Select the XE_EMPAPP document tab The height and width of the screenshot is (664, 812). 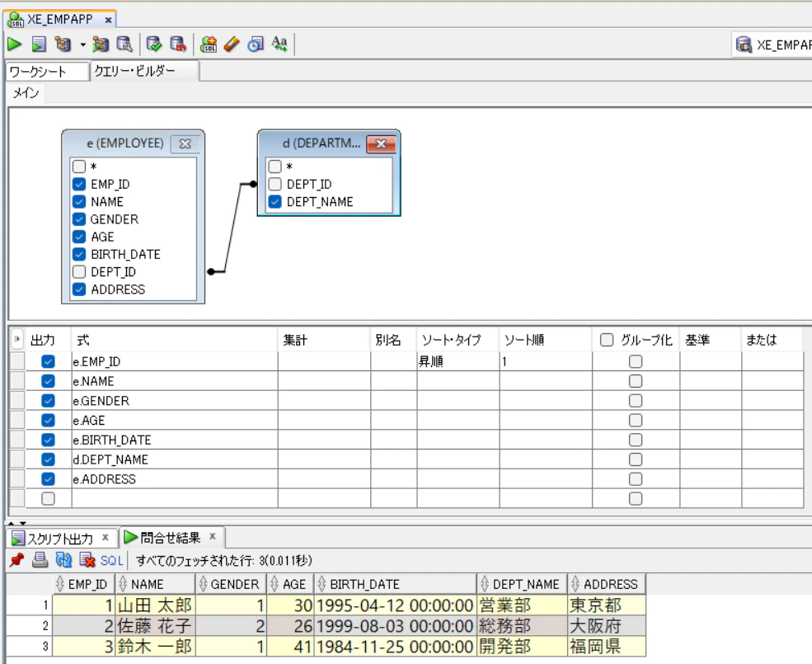click(59, 20)
